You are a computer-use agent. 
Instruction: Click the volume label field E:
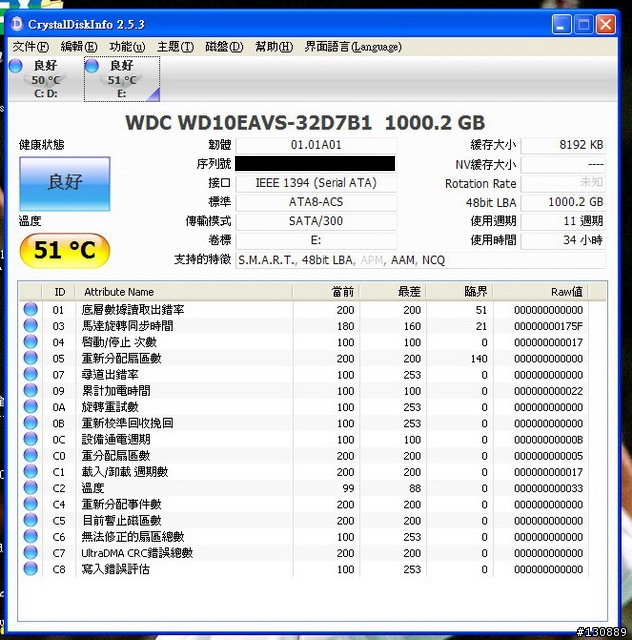tap(316, 240)
